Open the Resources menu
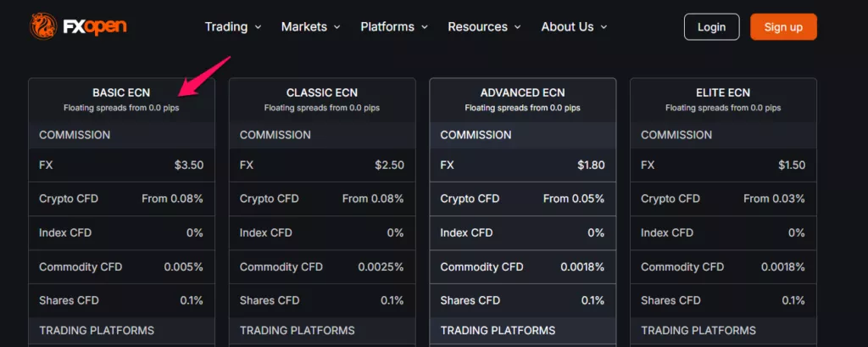Image resolution: width=868 pixels, height=347 pixels. pos(484,26)
